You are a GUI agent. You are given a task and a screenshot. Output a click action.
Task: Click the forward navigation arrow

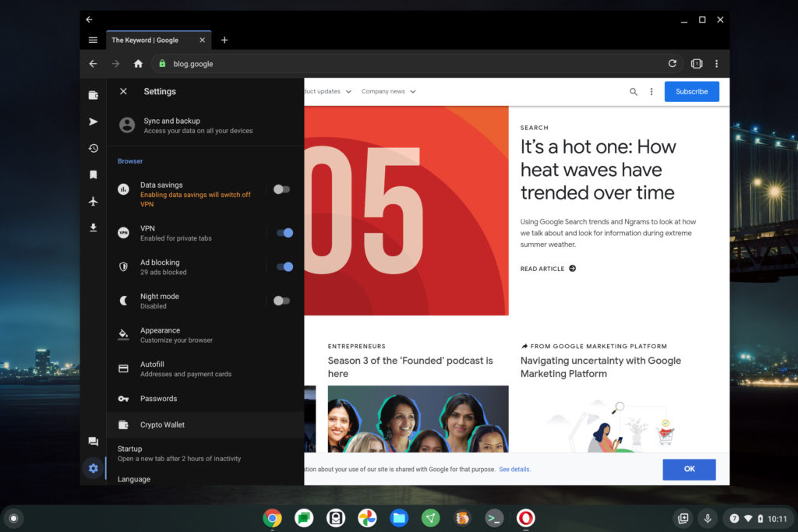(115, 64)
